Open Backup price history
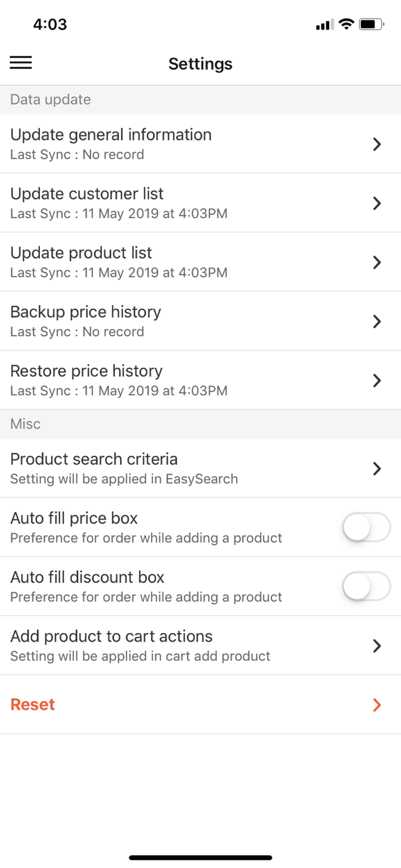 tap(200, 321)
